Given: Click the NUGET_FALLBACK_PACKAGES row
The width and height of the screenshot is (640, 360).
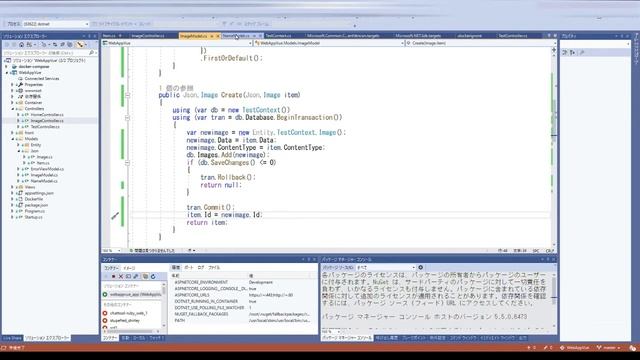Looking at the screenshot, I should coord(242,314).
